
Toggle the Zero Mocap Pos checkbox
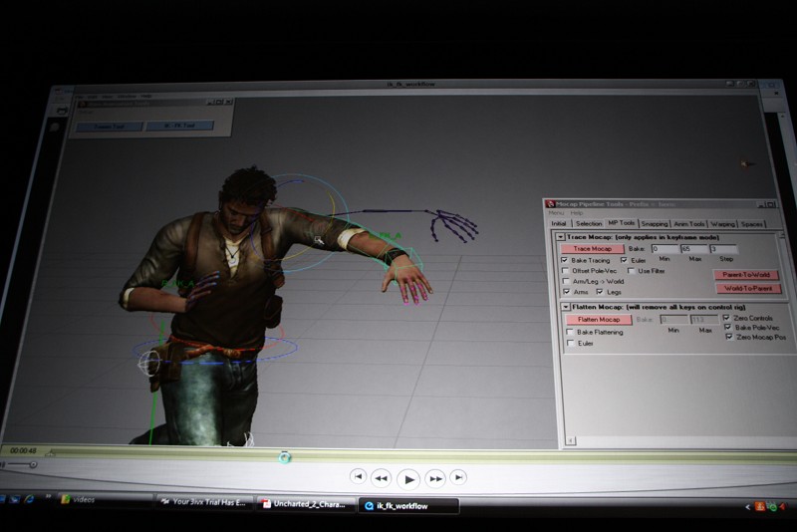coord(729,337)
